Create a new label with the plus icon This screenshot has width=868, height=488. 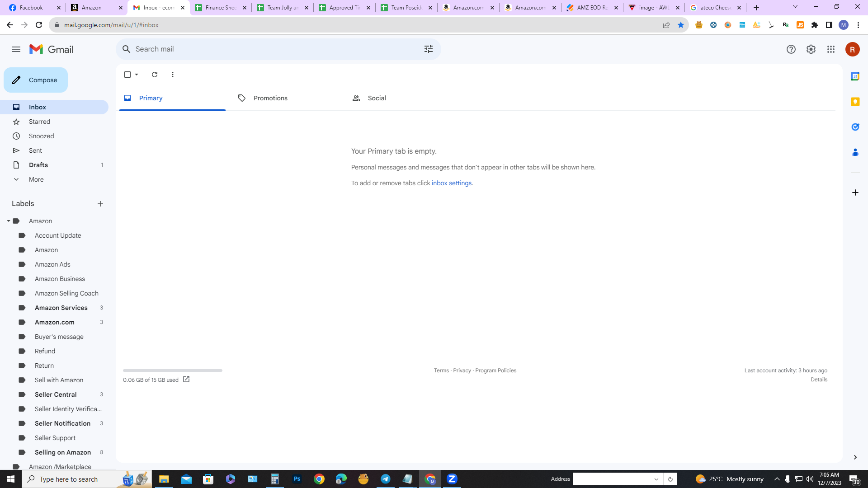(100, 204)
